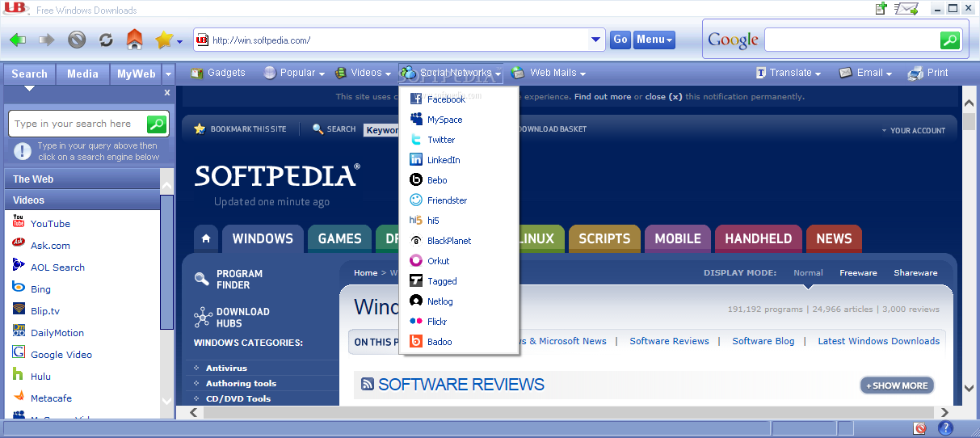Open the Gadgets toolbar item
Viewport: 980px width, 438px height.
coord(217,73)
